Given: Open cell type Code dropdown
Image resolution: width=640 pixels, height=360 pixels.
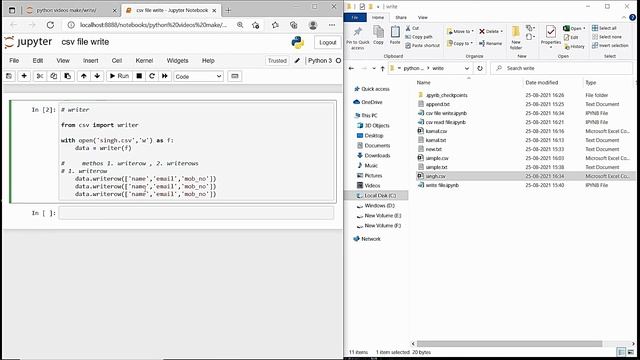Looking at the screenshot, I should click(x=198, y=76).
